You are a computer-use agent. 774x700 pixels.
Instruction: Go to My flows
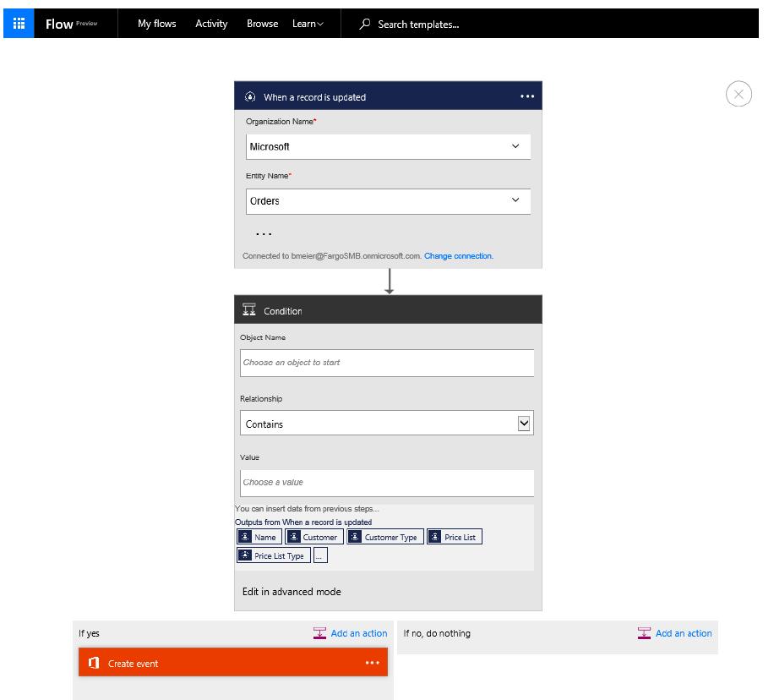157,24
